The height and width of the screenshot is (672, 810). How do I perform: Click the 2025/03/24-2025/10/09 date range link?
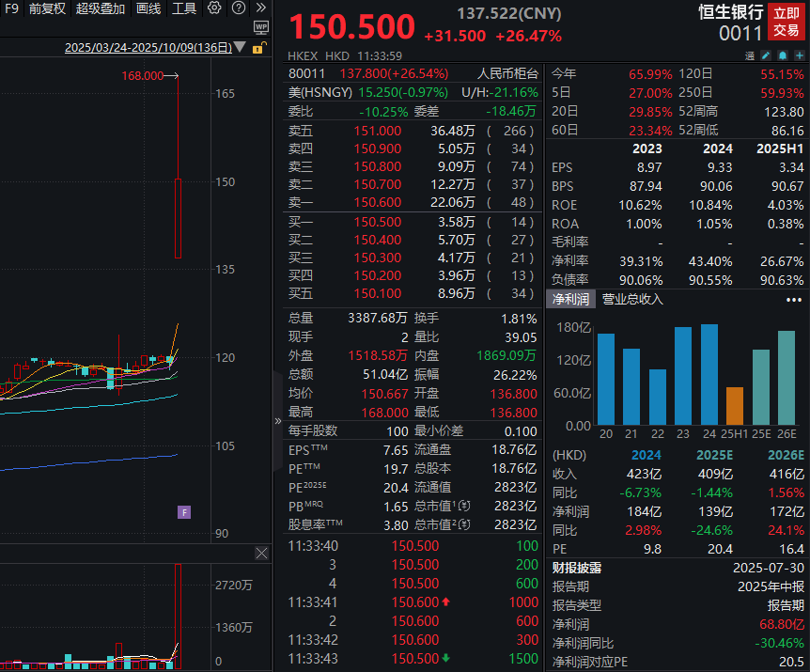148,48
